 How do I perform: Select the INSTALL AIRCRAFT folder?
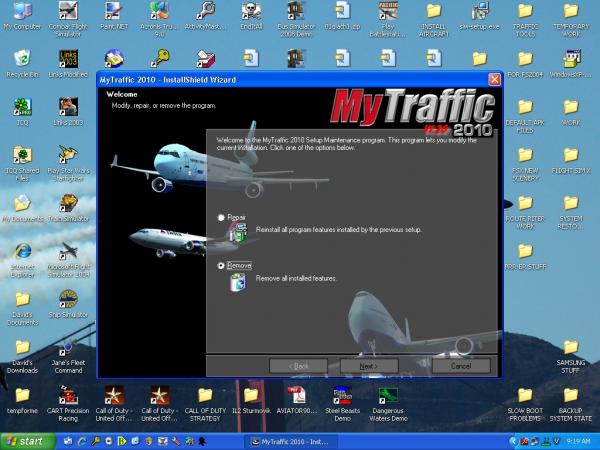[x=434, y=19]
